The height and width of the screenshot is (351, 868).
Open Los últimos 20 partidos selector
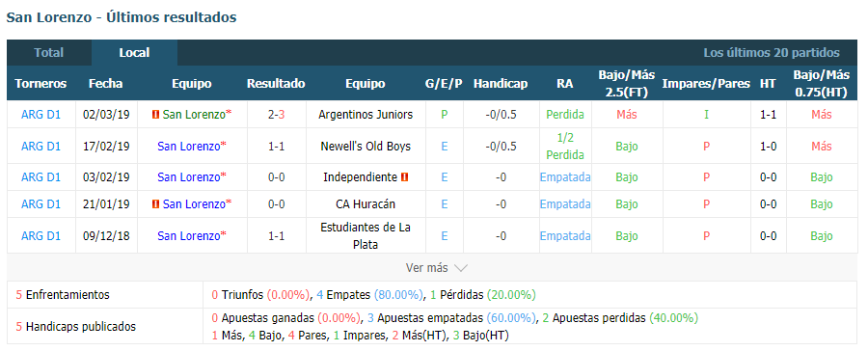[772, 53]
